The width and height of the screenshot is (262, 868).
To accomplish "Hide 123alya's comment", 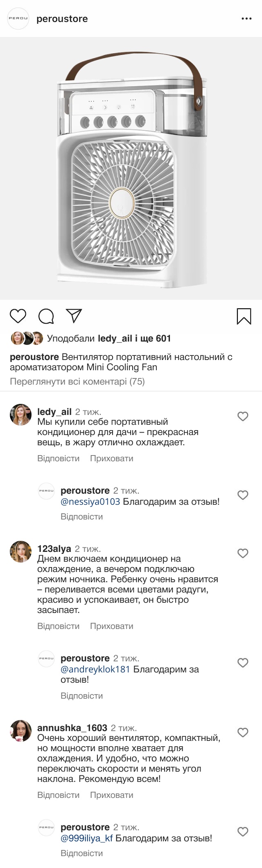I will (111, 626).
